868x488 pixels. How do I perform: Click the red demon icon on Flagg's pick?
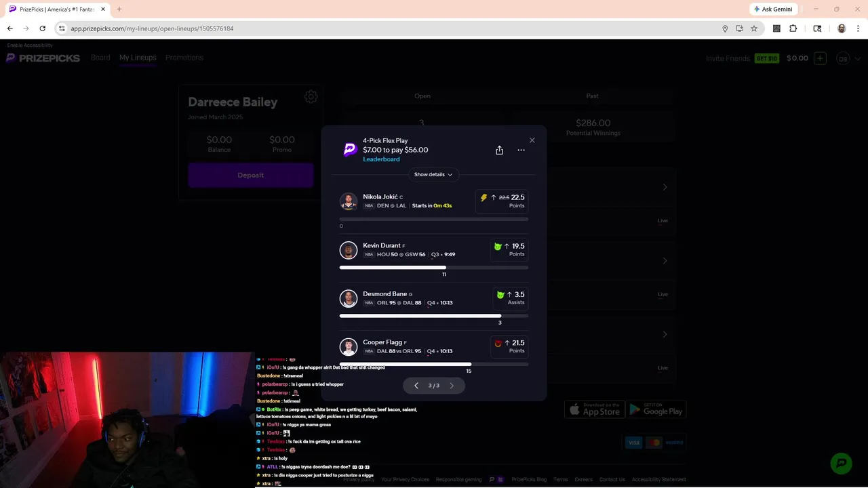point(498,344)
